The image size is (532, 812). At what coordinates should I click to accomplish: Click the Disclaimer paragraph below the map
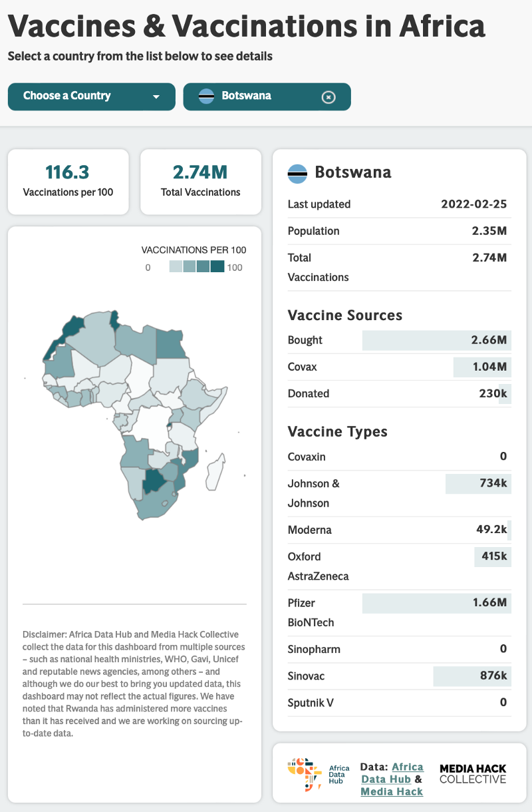(x=134, y=684)
